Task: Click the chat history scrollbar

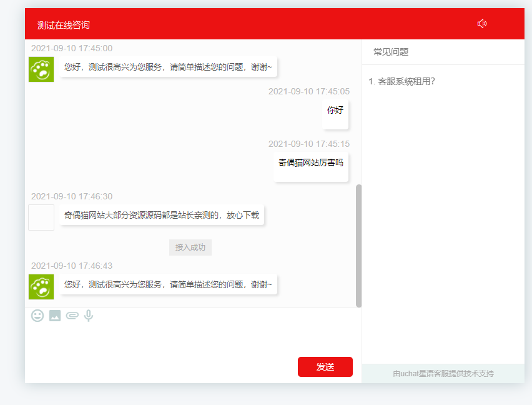Action: click(358, 245)
